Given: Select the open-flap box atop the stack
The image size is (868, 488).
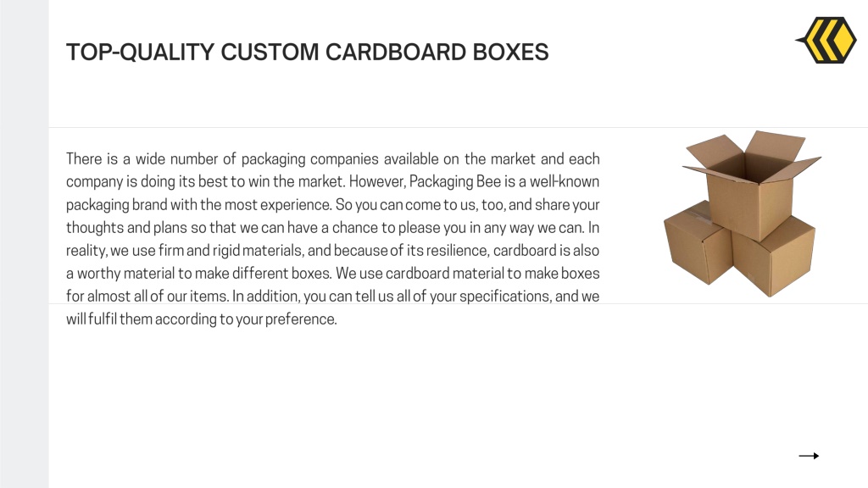Looking at the screenshot, I should click(x=751, y=183).
